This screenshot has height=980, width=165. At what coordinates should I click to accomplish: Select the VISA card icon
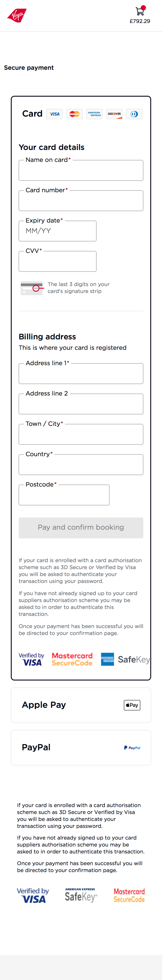pyautogui.click(x=54, y=114)
